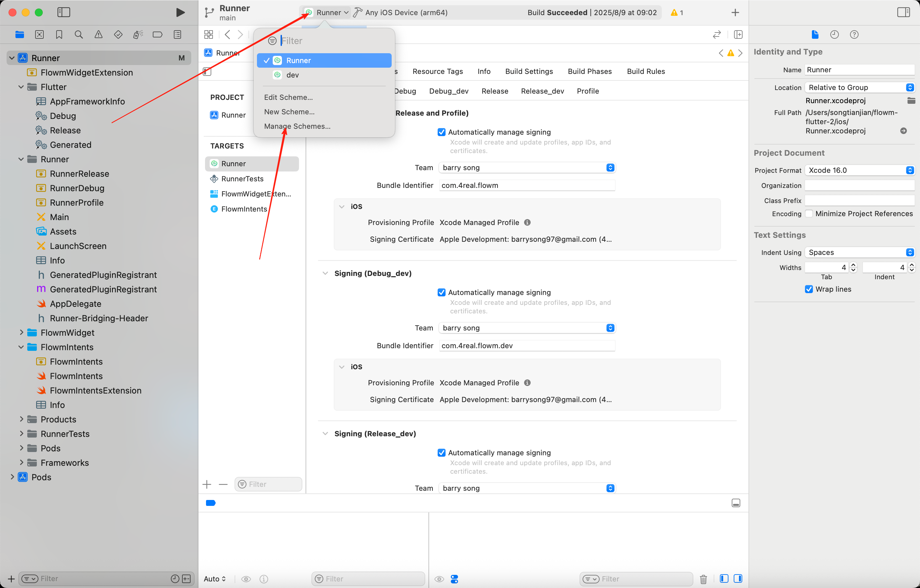Enable Minimize Project References checkbox
This screenshot has height=588, width=920.
(x=809, y=214)
